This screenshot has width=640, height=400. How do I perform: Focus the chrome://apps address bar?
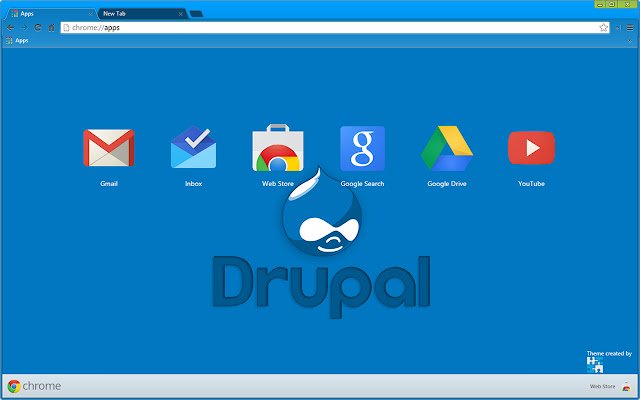pos(335,28)
